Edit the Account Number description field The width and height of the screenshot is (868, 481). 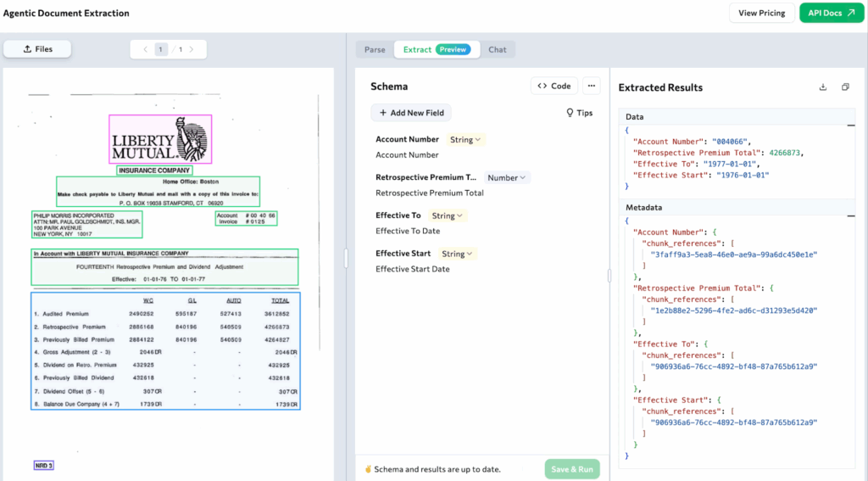click(x=407, y=154)
